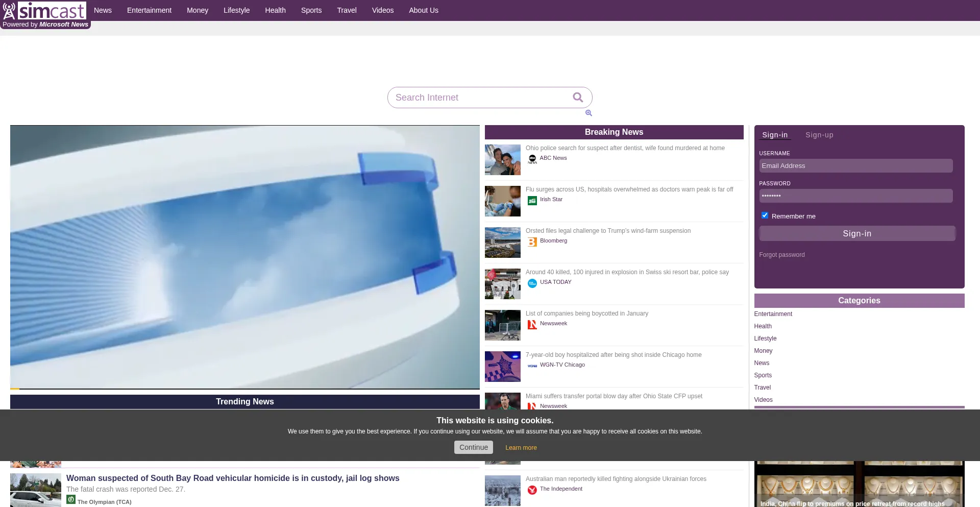The height and width of the screenshot is (507, 980).
Task: Toggle the Remember me checkbox
Action: (765, 215)
